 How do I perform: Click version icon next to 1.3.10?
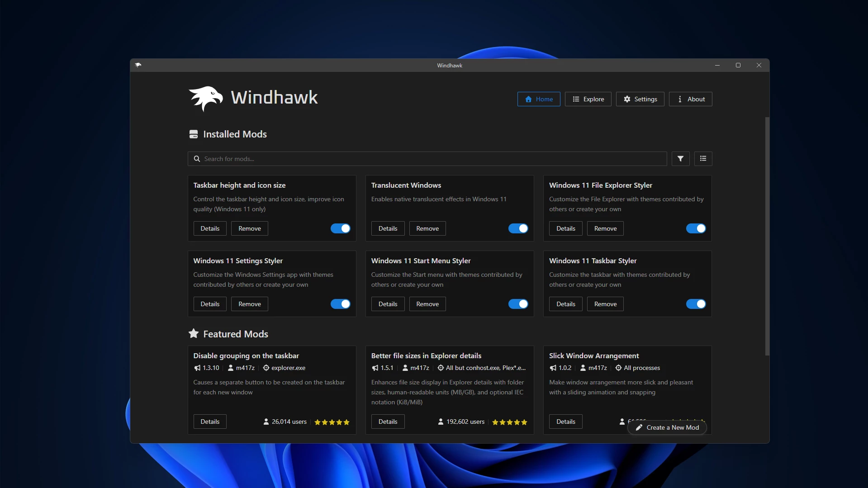pyautogui.click(x=197, y=368)
